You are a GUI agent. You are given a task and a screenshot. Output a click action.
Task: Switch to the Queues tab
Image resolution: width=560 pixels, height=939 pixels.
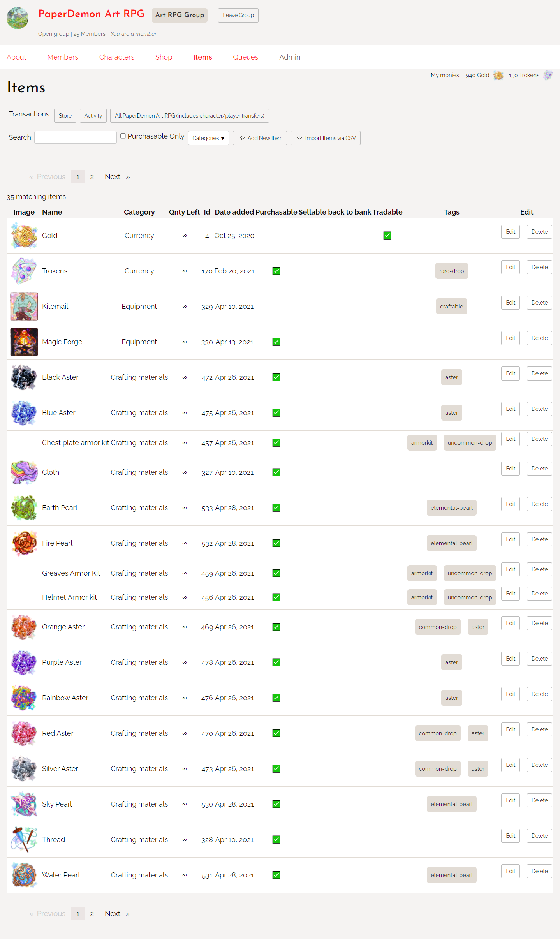click(x=245, y=57)
